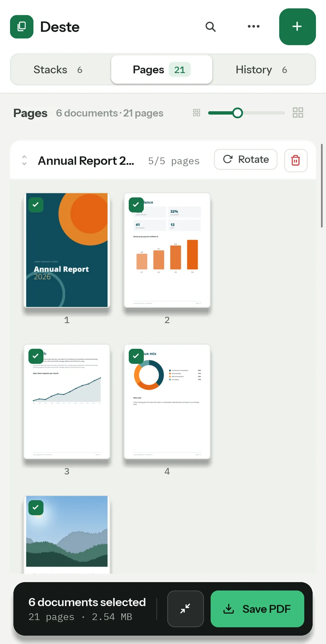
Task: Click the "6 documents selected" label
Action: [87, 602]
